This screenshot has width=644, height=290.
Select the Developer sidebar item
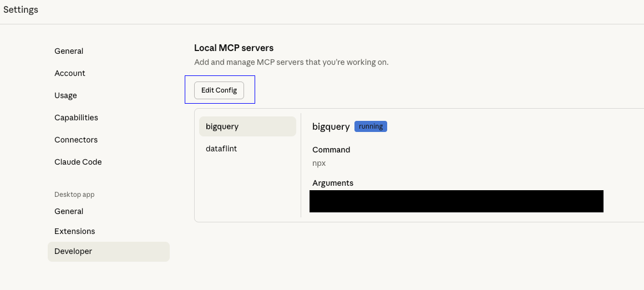73,251
